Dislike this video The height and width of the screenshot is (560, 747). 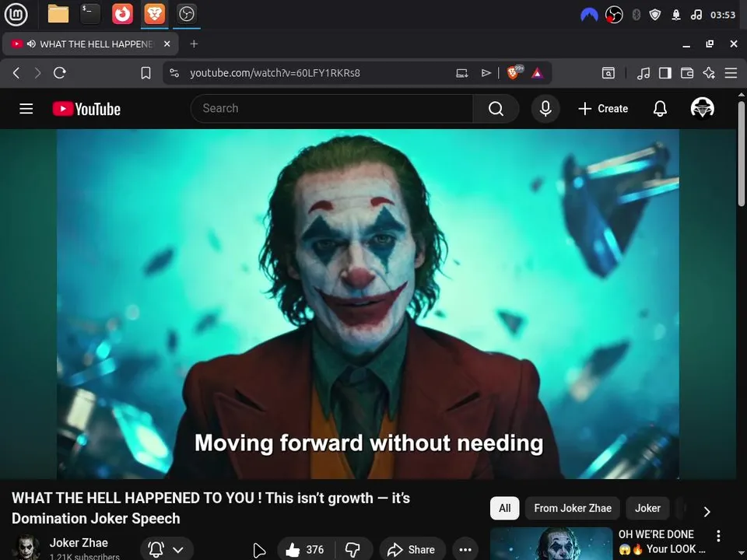(x=353, y=550)
